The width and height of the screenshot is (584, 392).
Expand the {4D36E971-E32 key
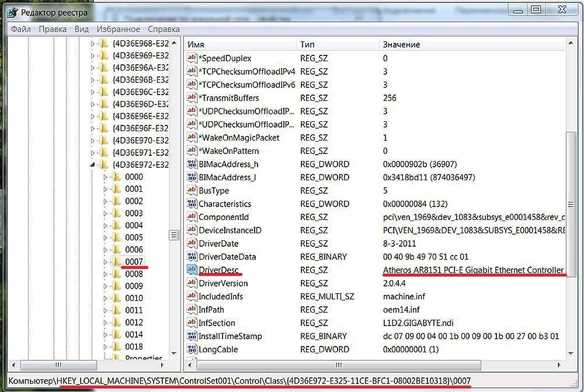click(92, 152)
